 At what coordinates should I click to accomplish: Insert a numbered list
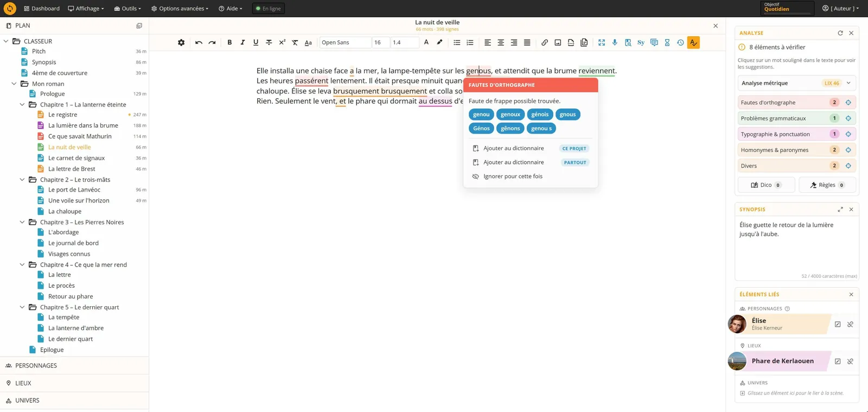470,42
